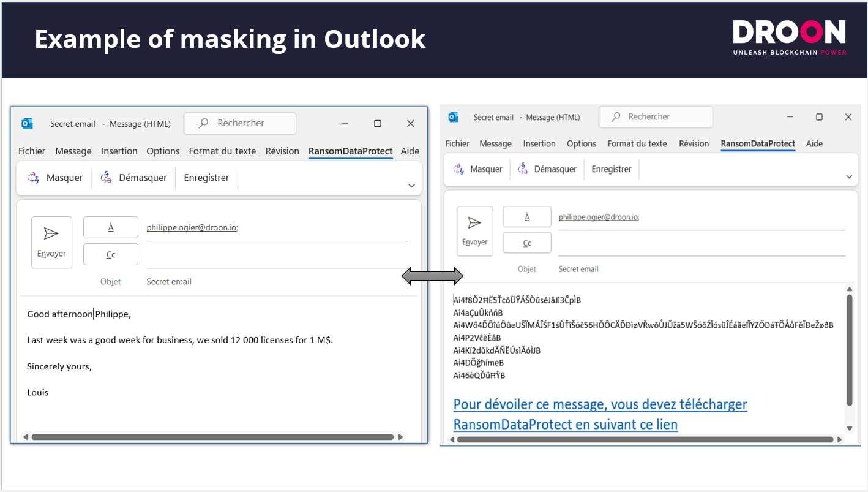Maximize the left Outlook window
This screenshot has height=492, width=868.
coord(378,124)
